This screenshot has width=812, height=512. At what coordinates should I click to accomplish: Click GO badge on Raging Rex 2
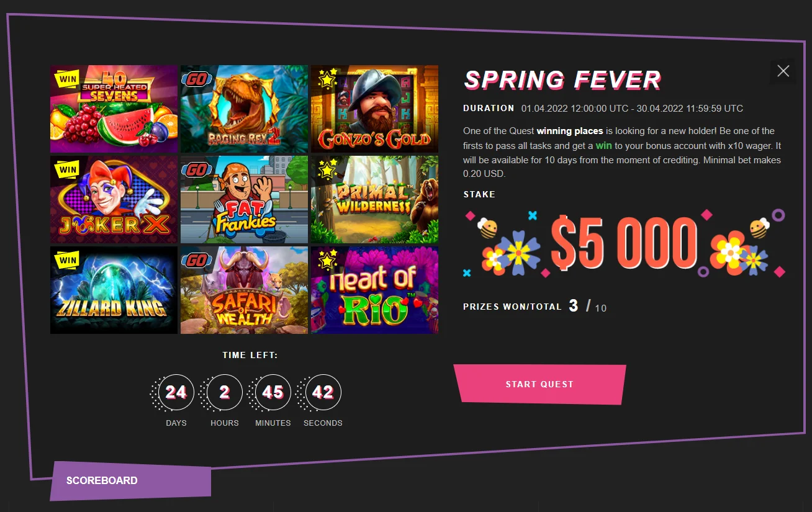pyautogui.click(x=196, y=79)
